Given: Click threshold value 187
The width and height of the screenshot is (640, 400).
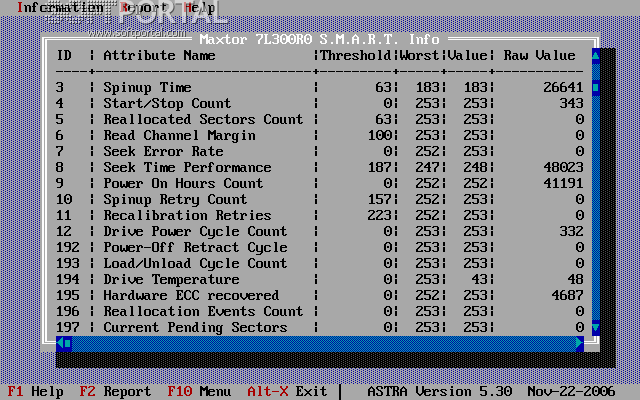Looking at the screenshot, I should 380,167.
